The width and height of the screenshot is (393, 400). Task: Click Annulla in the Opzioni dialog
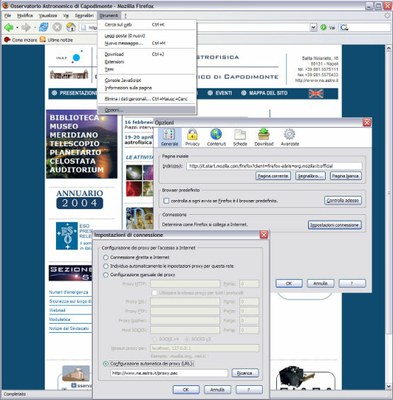(x=320, y=283)
